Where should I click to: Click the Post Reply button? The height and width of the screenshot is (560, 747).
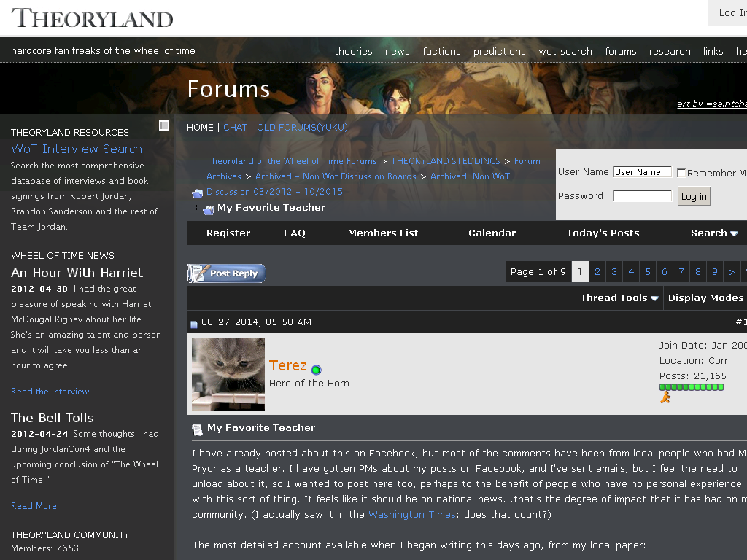coord(227,273)
